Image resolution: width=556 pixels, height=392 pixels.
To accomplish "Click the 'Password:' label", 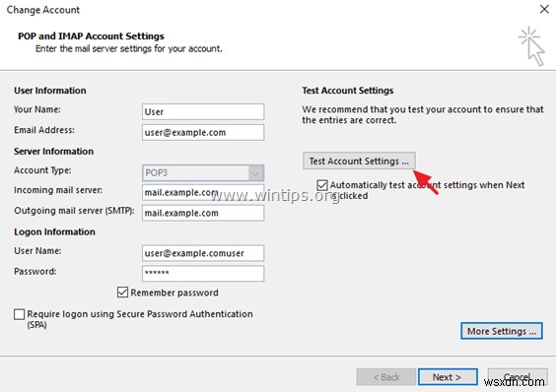I will (x=35, y=272).
